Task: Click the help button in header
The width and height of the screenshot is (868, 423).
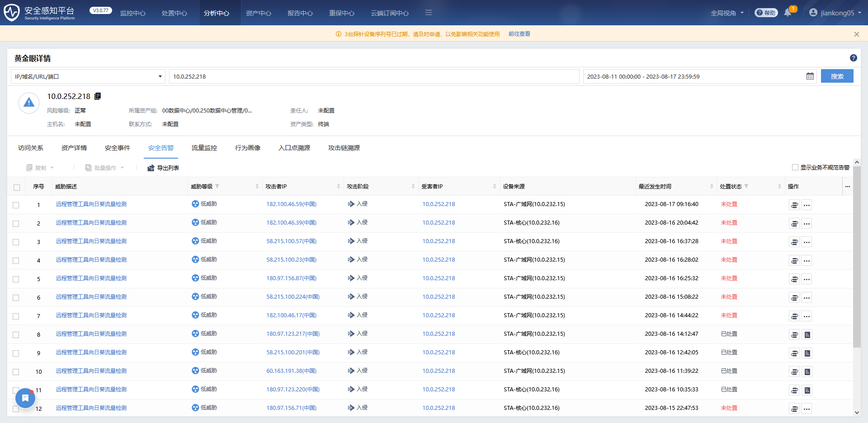Action: (x=766, y=13)
